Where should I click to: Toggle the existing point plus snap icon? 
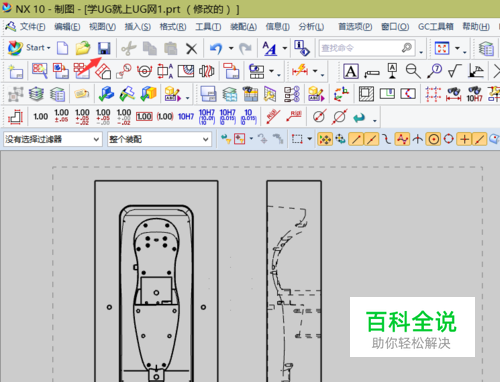(464, 139)
